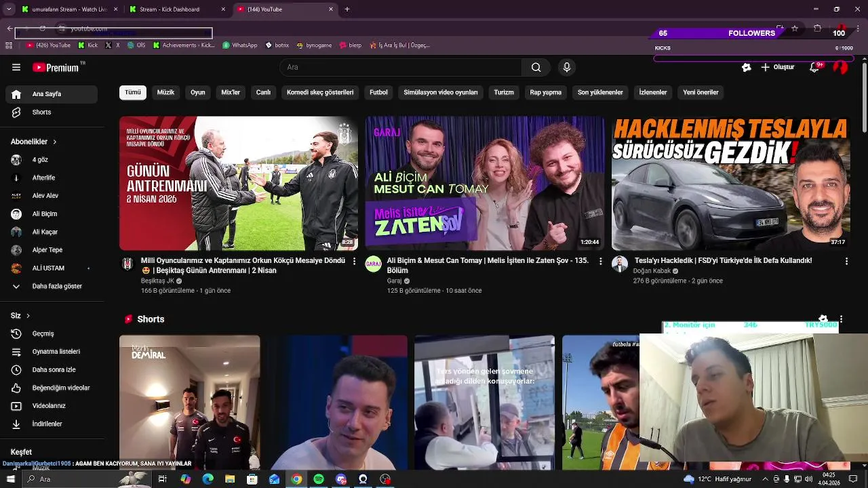Select the Tümü filter chip
Screen dimensions: 868x488
coord(133,92)
